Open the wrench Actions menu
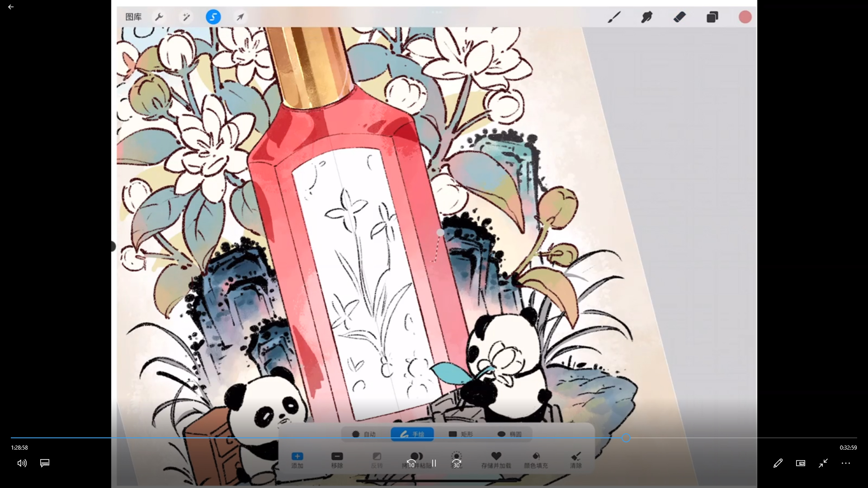Screen dimensions: 868x488 (x=159, y=17)
